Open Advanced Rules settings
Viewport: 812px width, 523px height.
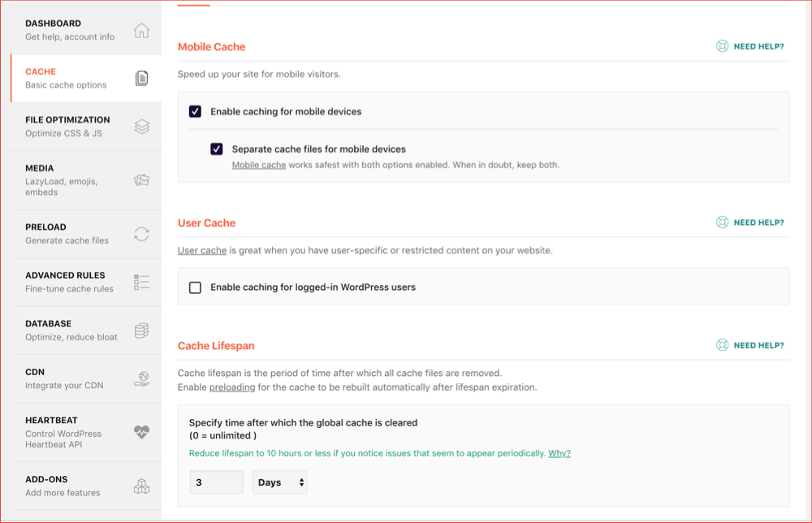point(86,283)
